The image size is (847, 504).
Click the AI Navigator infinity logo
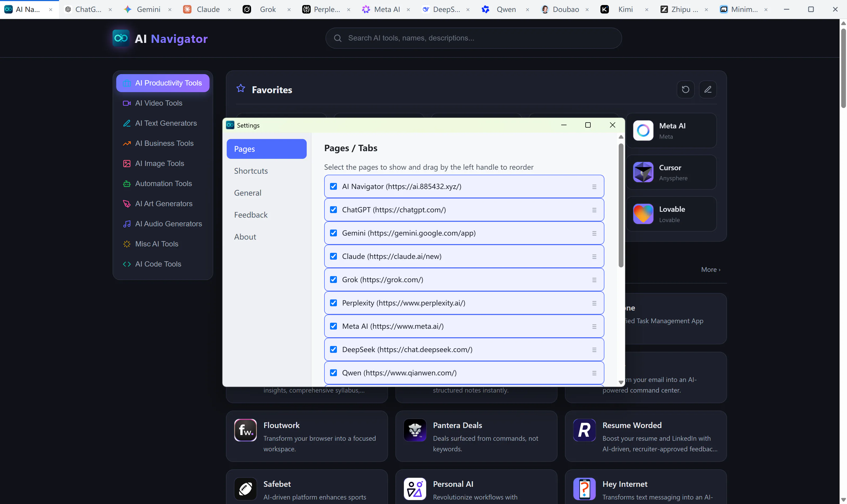pos(121,38)
